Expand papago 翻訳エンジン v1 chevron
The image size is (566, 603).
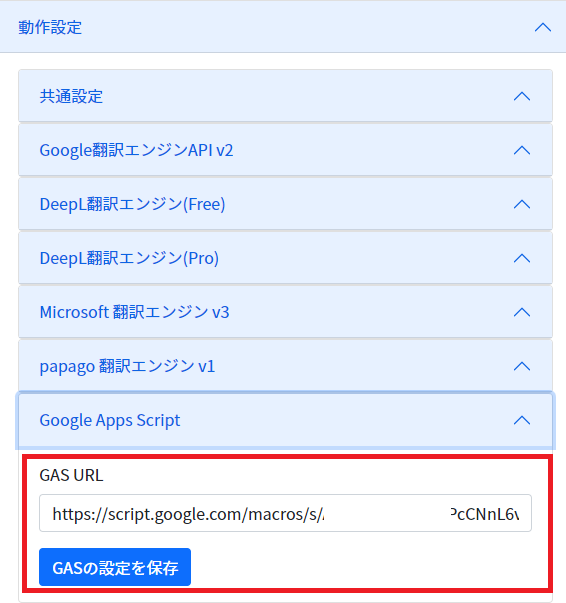(522, 366)
